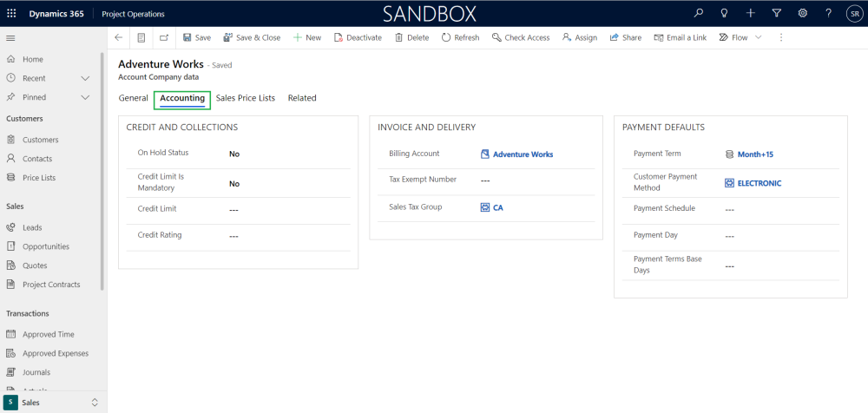This screenshot has width=868, height=413.
Task: Open the app launcher waffle icon
Action: point(11,14)
